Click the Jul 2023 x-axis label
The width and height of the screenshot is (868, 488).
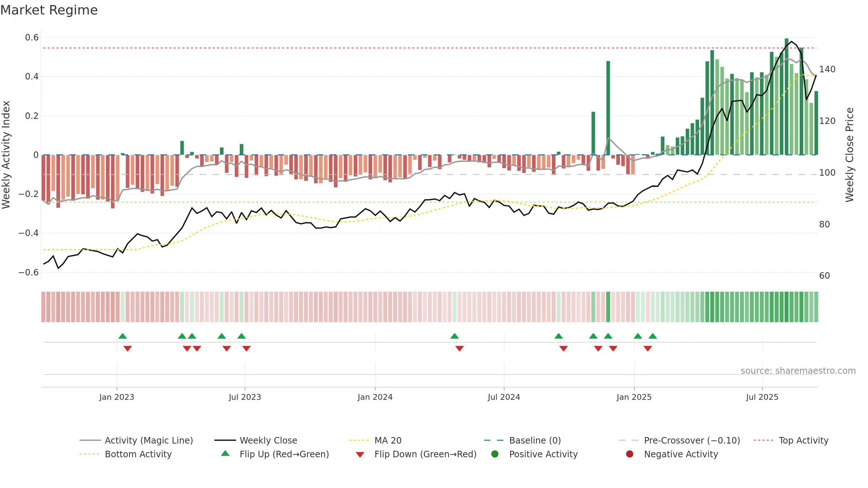coord(245,397)
